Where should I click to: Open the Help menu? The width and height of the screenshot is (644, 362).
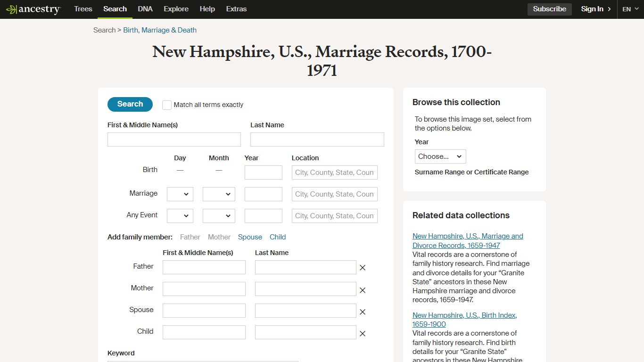pyautogui.click(x=207, y=9)
